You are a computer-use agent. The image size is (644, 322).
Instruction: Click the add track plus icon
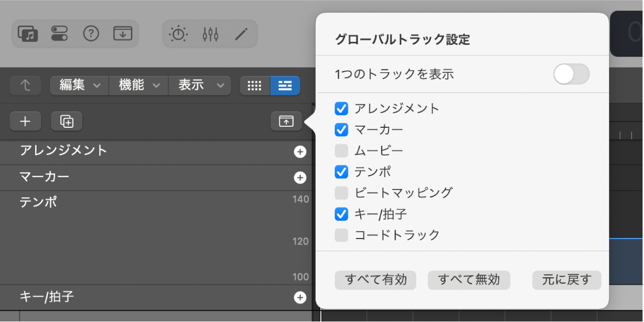tap(25, 121)
